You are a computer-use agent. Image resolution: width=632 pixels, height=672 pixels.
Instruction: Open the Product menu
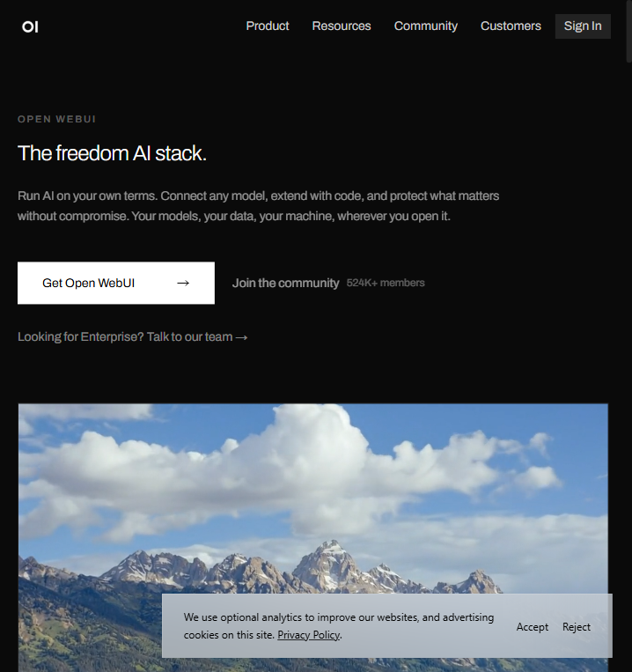click(268, 26)
